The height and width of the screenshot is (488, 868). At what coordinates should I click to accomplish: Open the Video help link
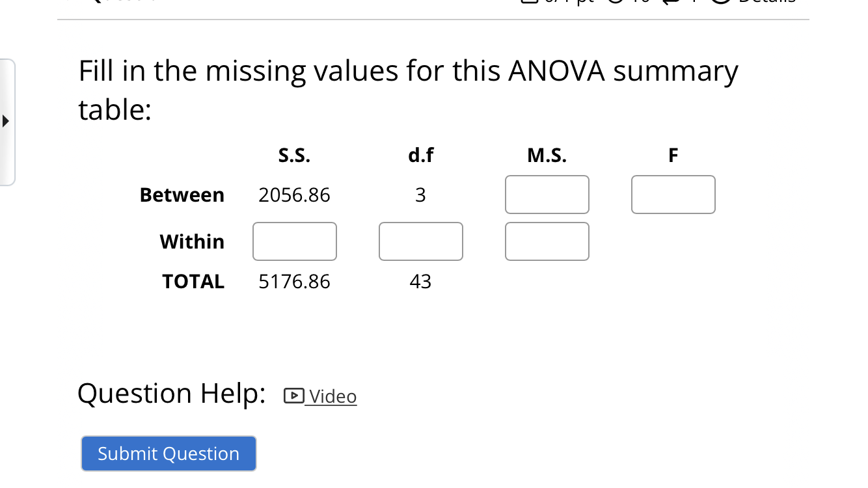coord(332,396)
